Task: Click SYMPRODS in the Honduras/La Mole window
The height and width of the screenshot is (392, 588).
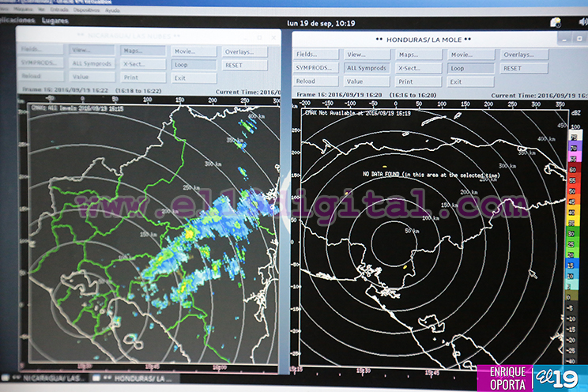Action: point(316,68)
